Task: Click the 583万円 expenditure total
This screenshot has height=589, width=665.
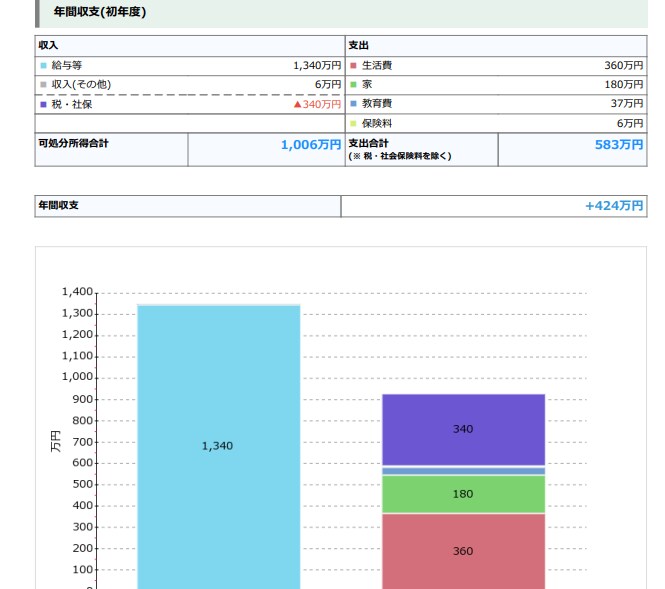Action: click(619, 145)
